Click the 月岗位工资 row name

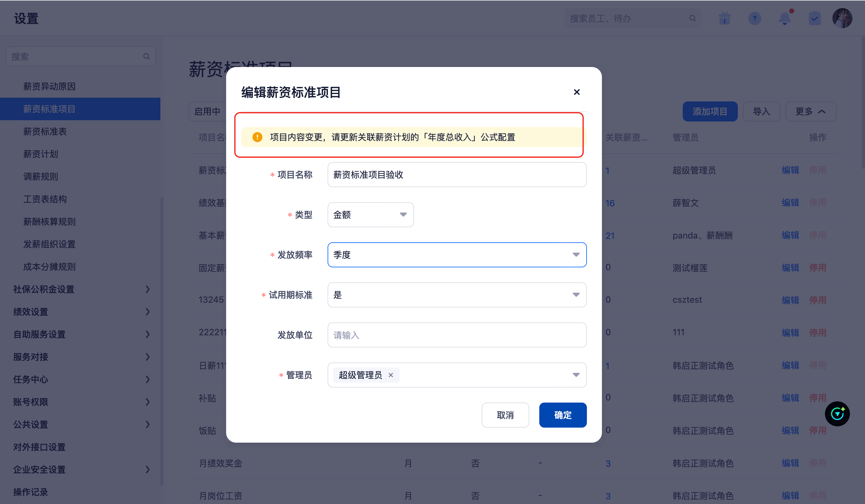pyautogui.click(x=220, y=496)
